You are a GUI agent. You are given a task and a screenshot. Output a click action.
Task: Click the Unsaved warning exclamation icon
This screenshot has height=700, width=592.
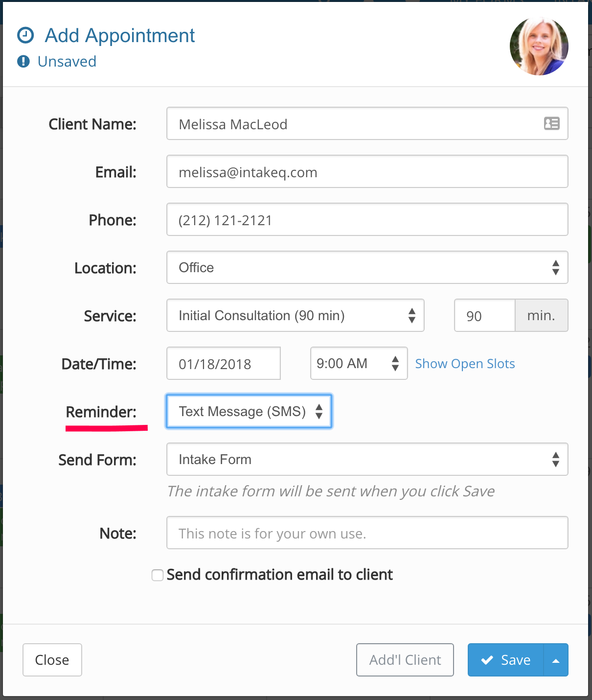tap(23, 61)
